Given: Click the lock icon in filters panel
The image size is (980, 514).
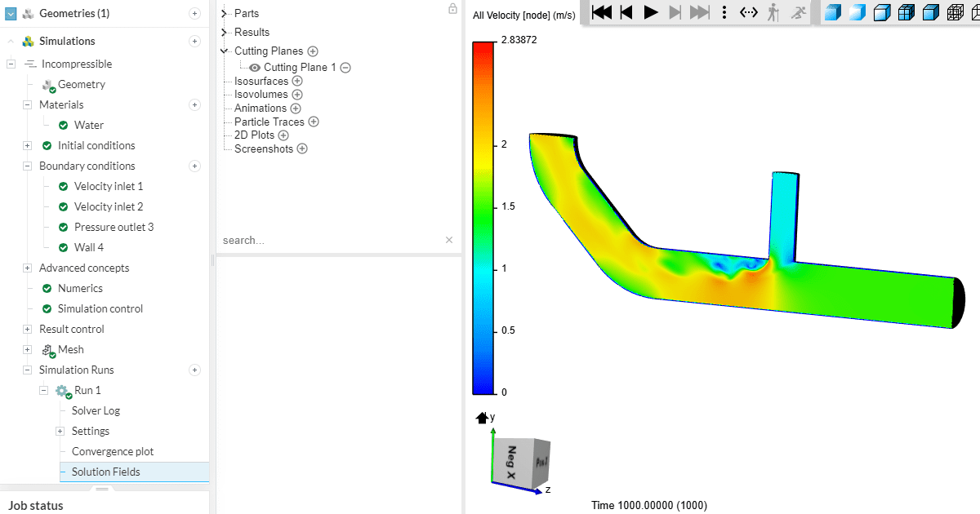Looking at the screenshot, I should click(452, 9).
